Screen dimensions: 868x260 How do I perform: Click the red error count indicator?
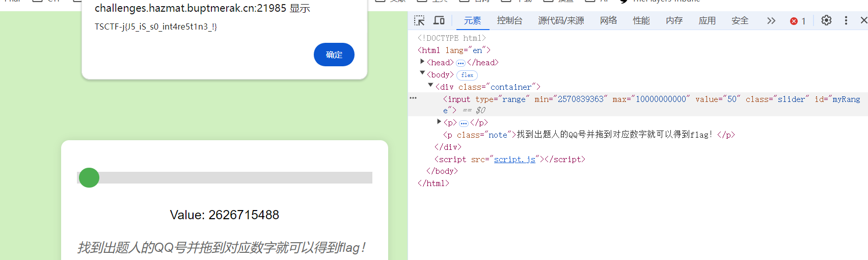[798, 21]
